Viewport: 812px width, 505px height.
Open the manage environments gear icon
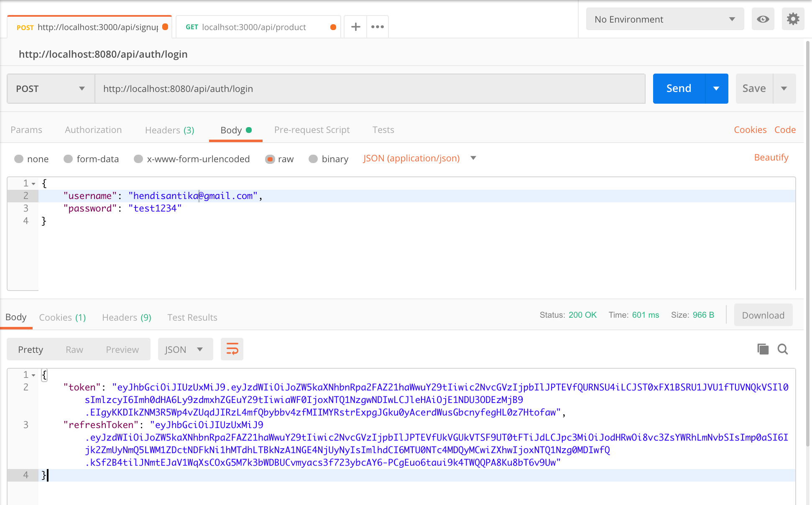(x=793, y=19)
